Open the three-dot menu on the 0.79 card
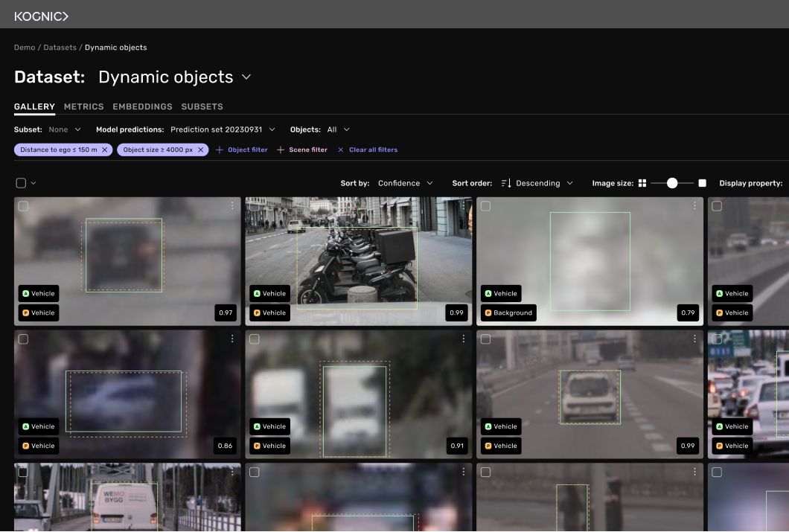Viewport: 789px width, 532px height. point(694,205)
